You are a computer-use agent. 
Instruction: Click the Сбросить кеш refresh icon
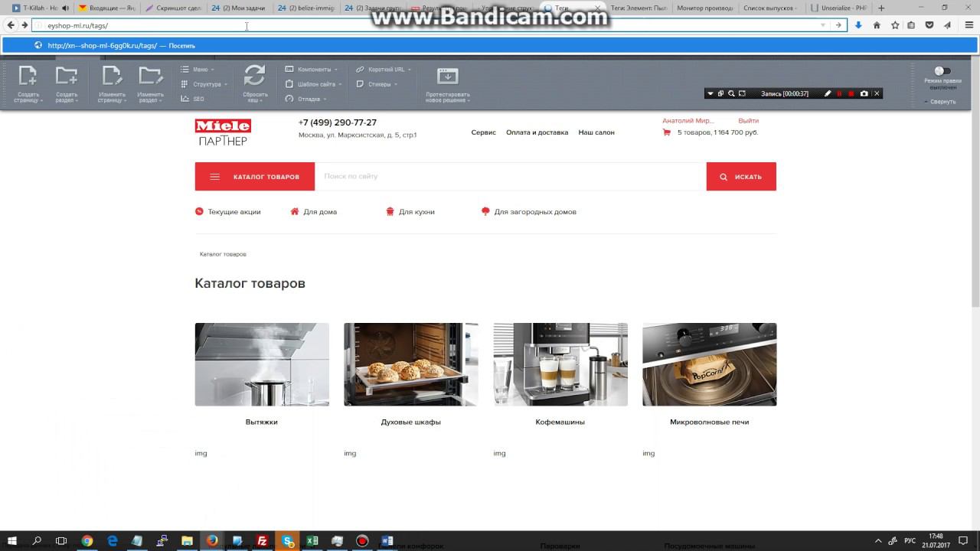[255, 75]
